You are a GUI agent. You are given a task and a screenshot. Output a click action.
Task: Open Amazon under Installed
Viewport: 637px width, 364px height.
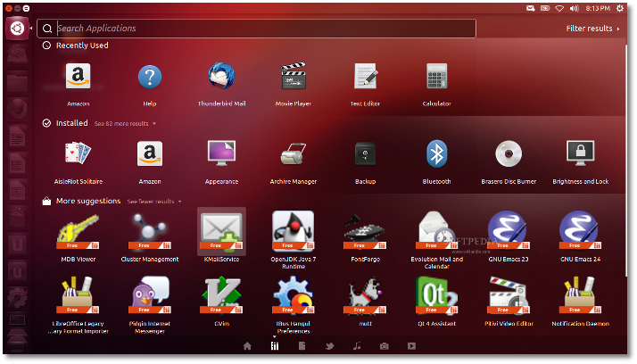tap(150, 153)
